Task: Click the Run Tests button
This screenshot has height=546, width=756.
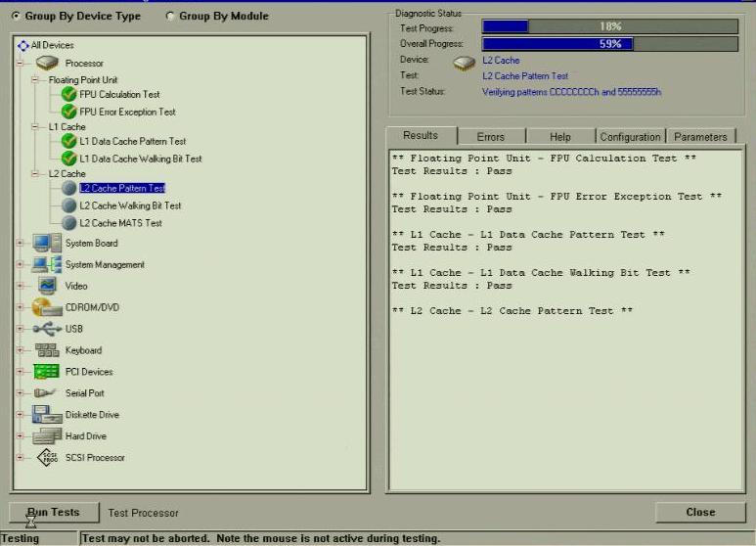Action: click(x=54, y=512)
